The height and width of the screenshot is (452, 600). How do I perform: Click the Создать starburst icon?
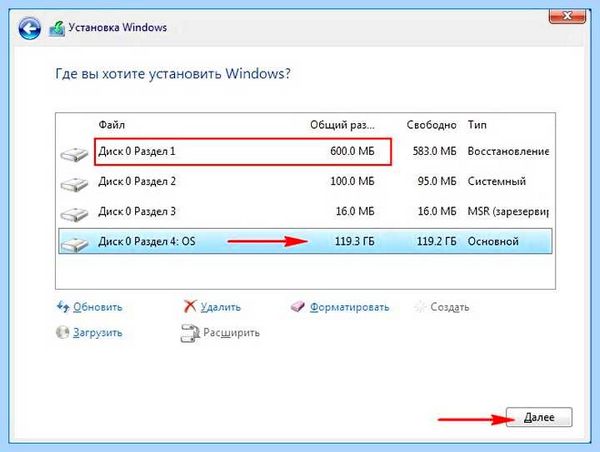pyautogui.click(x=421, y=307)
